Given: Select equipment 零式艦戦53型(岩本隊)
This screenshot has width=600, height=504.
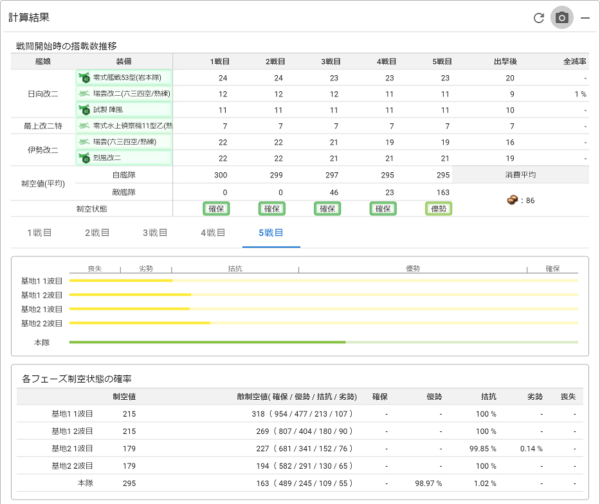Looking at the screenshot, I should (124, 78).
